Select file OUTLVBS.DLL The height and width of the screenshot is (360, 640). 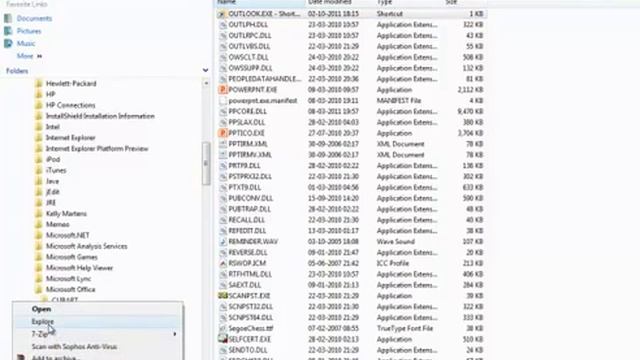point(249,47)
